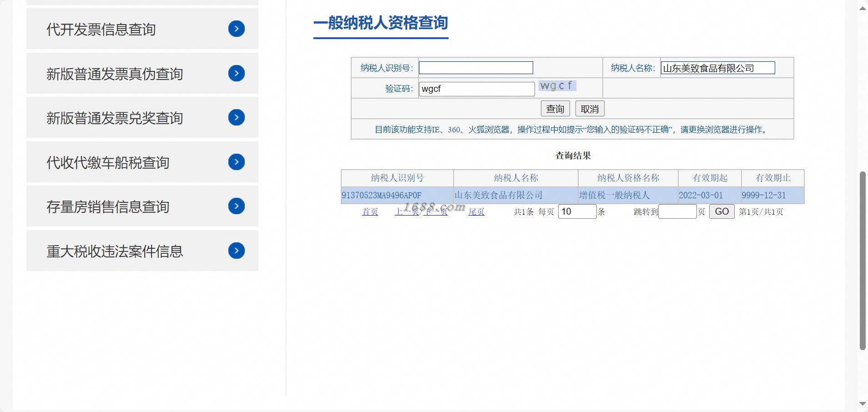868x412 pixels.
Task: Click arrow icon beside 代开发票信息查询
Action: (237, 29)
